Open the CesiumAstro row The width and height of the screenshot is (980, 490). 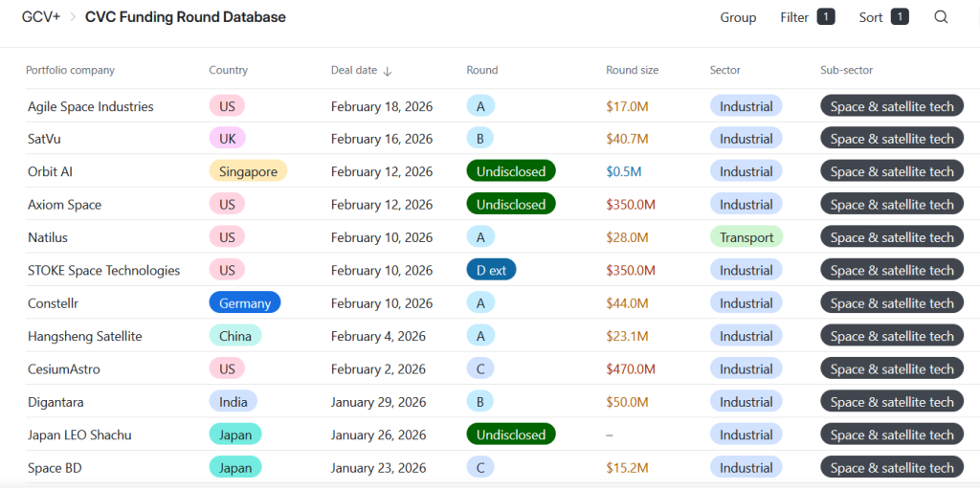click(64, 369)
